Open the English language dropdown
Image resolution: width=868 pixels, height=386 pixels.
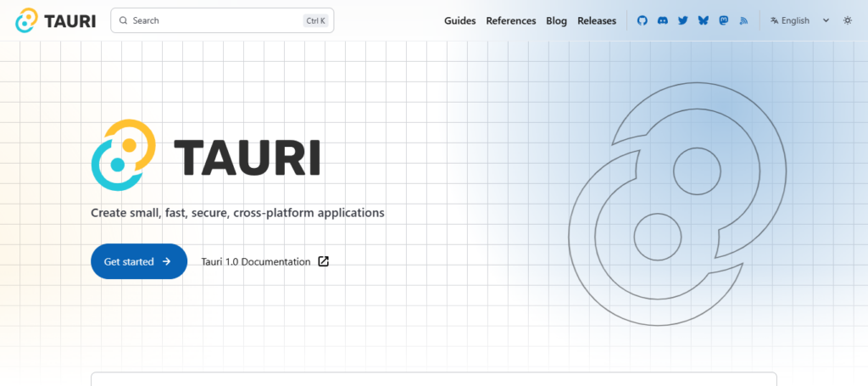coord(795,20)
